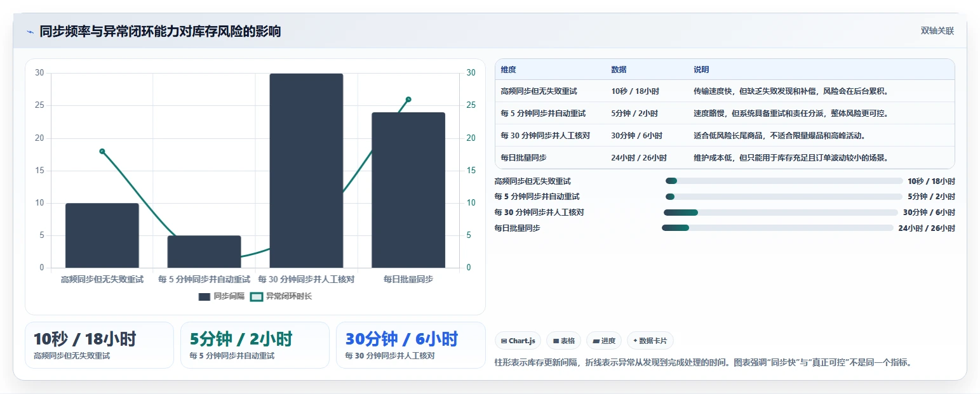This screenshot has width=980, height=394.
Task: Click the line point above the 每日批量同步 bar
Action: pyautogui.click(x=408, y=100)
